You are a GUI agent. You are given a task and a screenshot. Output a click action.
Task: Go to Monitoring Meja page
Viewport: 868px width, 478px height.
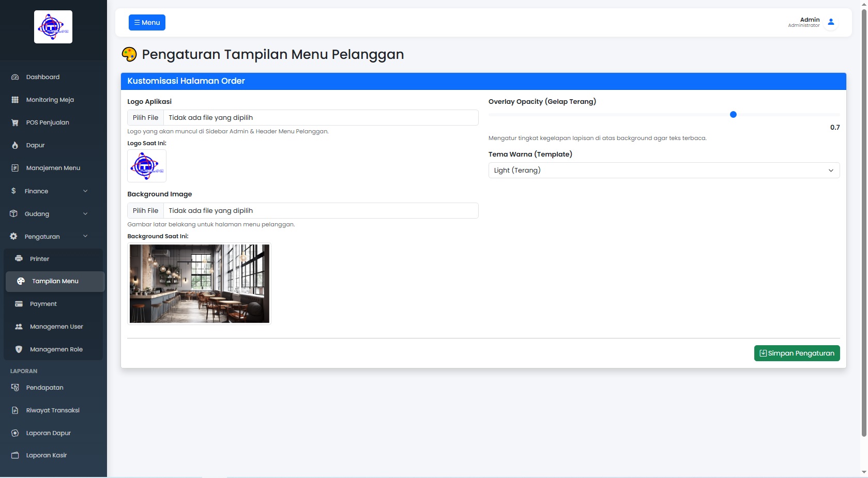click(53, 100)
